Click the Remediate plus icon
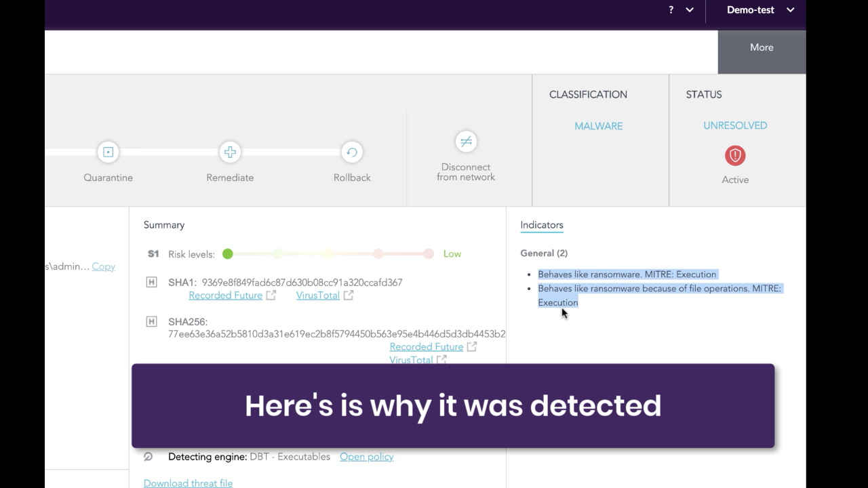The image size is (868, 488). [x=230, y=152]
